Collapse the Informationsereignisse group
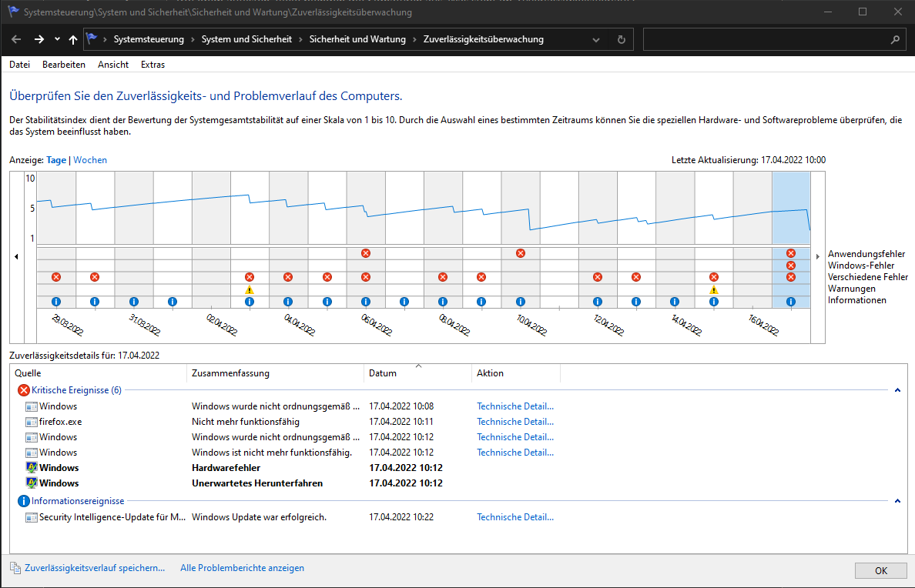 coord(897,501)
